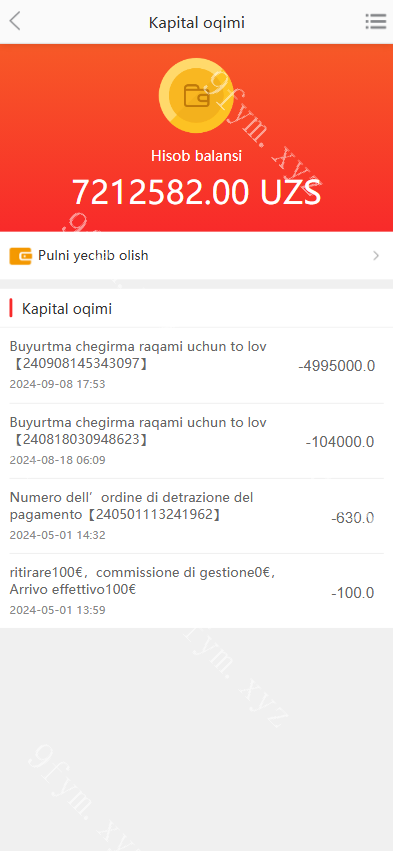Open the ritirare100€ withdrawal entry
This screenshot has height=851, width=393.
pos(196,591)
